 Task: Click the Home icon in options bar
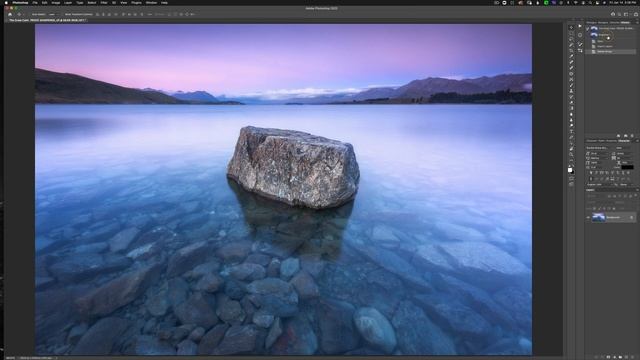10,14
